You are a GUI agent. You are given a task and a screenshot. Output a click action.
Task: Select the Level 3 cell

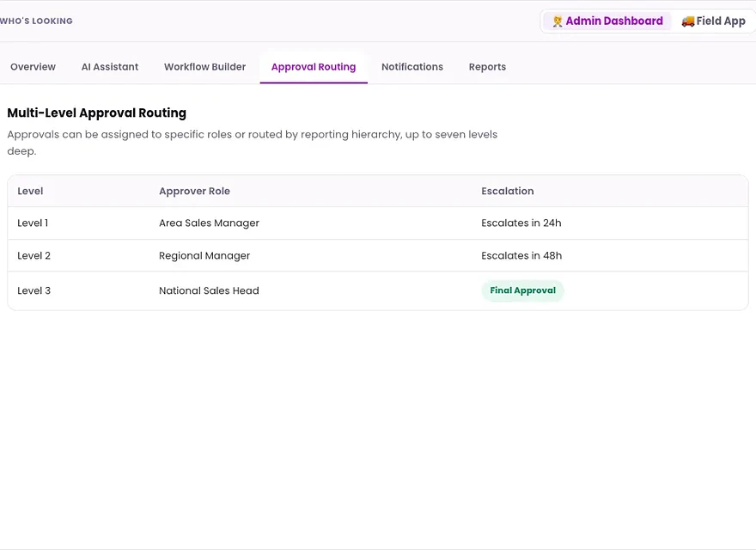click(x=34, y=290)
